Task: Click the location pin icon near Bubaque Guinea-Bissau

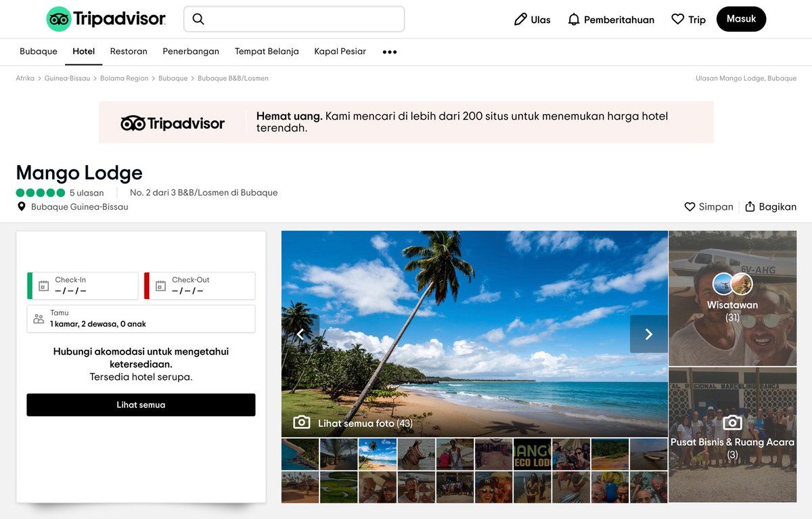Action: (22, 207)
